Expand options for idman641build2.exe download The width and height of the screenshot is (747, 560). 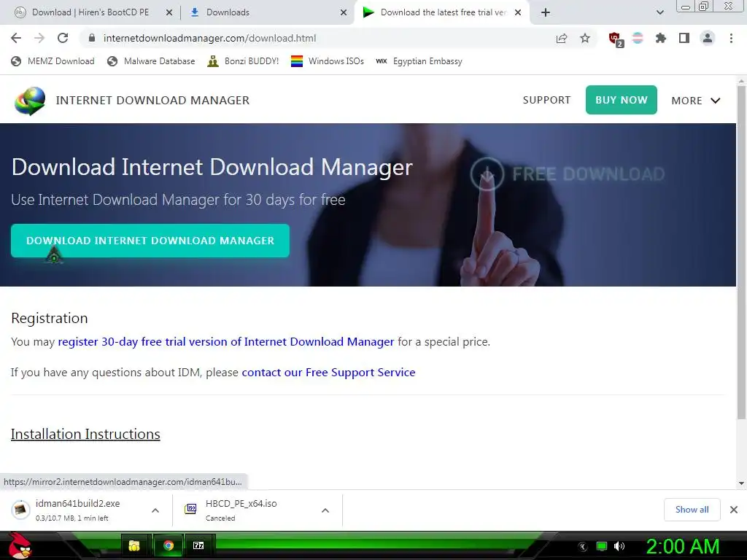[x=155, y=510]
